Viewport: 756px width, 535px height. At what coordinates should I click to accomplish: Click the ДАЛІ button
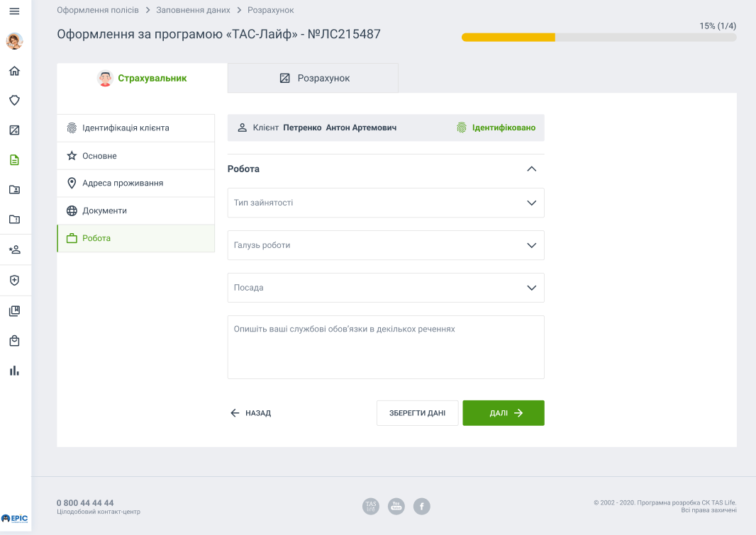click(x=504, y=413)
